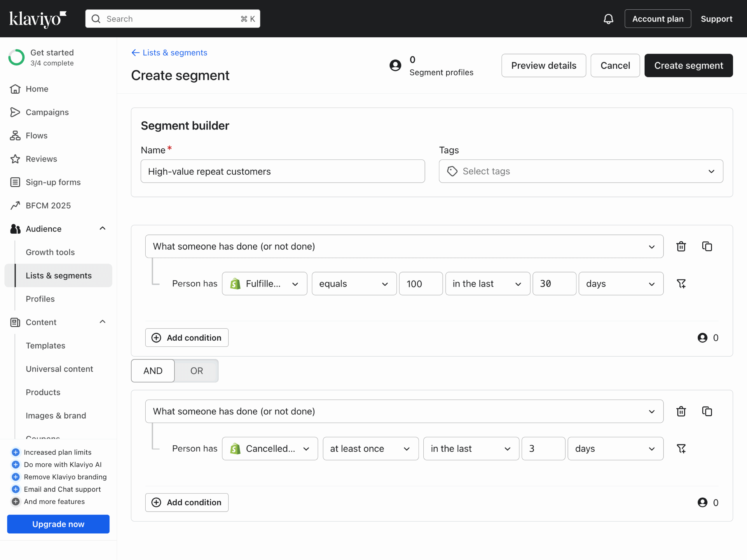Click the Create segment button
The image size is (747, 560).
click(688, 66)
